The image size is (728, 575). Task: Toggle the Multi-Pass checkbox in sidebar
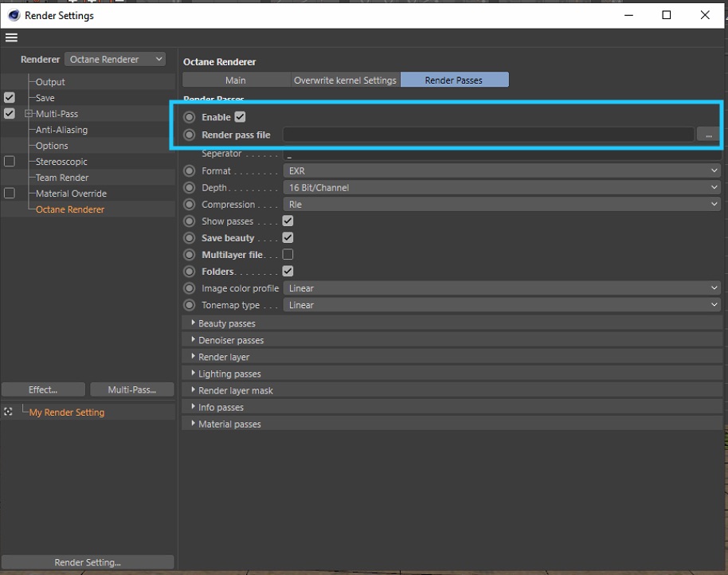tap(10, 113)
